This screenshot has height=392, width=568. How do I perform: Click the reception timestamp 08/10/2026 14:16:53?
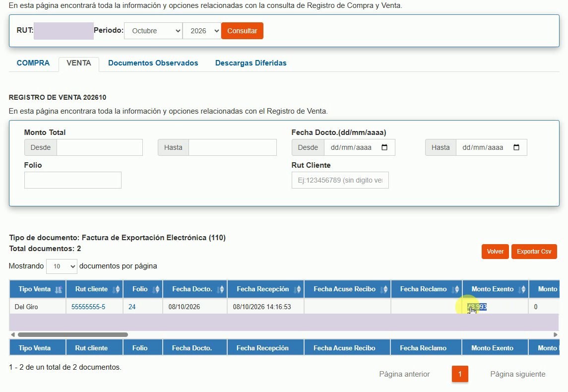[x=262, y=307]
